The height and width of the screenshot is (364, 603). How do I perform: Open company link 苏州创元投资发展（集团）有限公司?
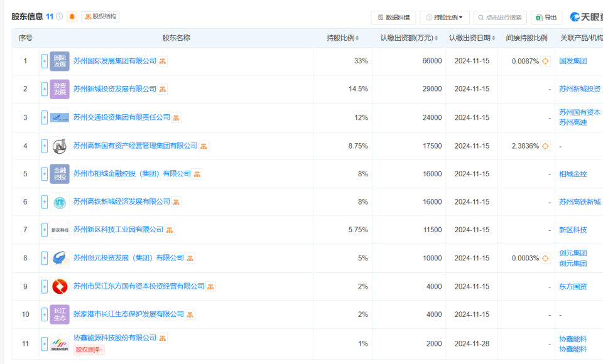(128, 258)
